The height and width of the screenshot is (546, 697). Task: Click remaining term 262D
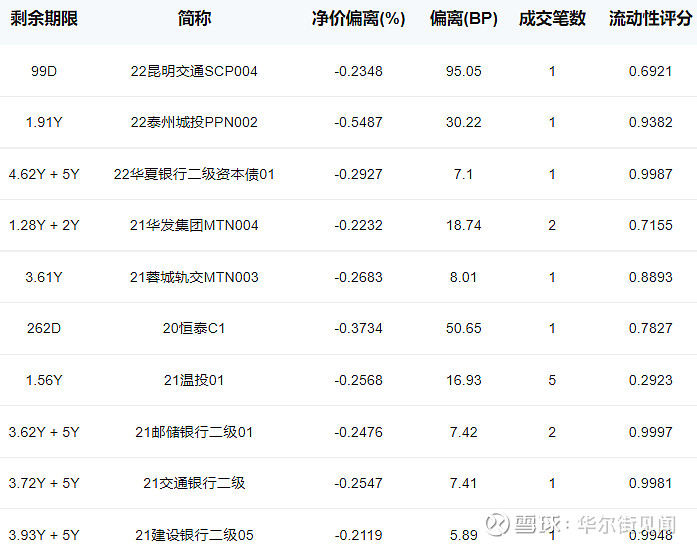click(x=44, y=328)
